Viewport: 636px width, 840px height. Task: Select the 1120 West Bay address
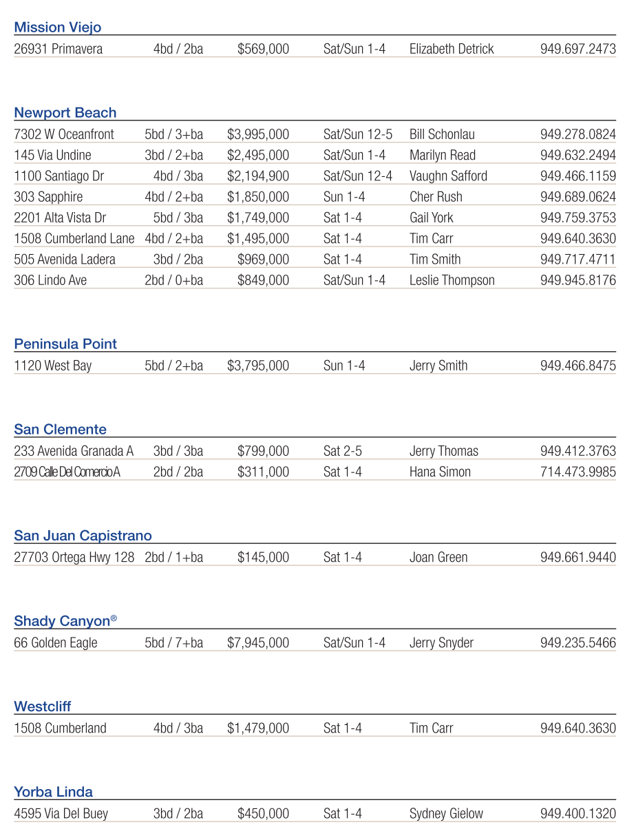coord(53,366)
